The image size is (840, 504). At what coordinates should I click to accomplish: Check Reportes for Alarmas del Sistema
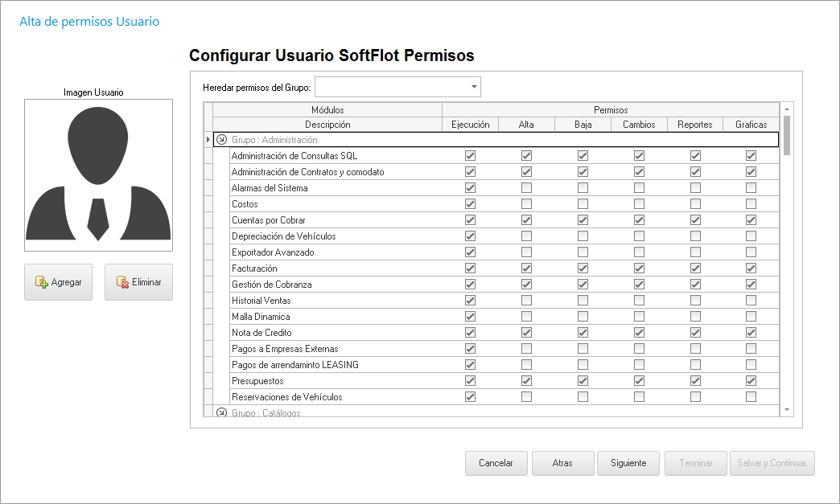[x=695, y=188]
